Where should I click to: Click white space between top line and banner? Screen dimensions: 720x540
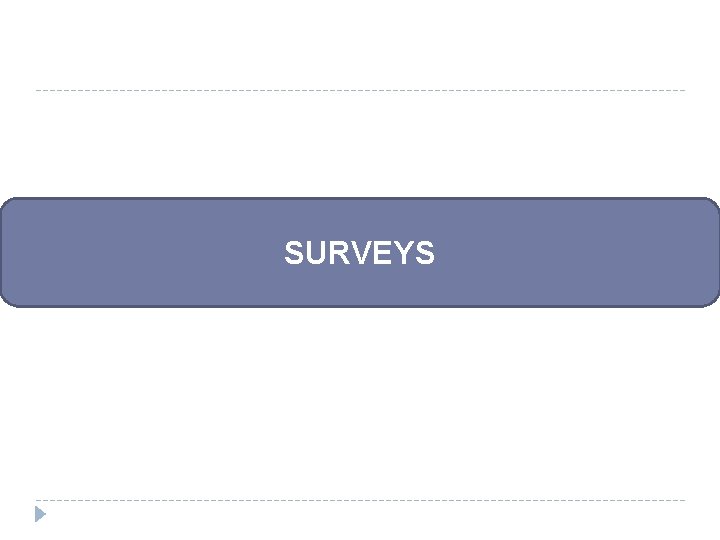pyautogui.click(x=360, y=145)
